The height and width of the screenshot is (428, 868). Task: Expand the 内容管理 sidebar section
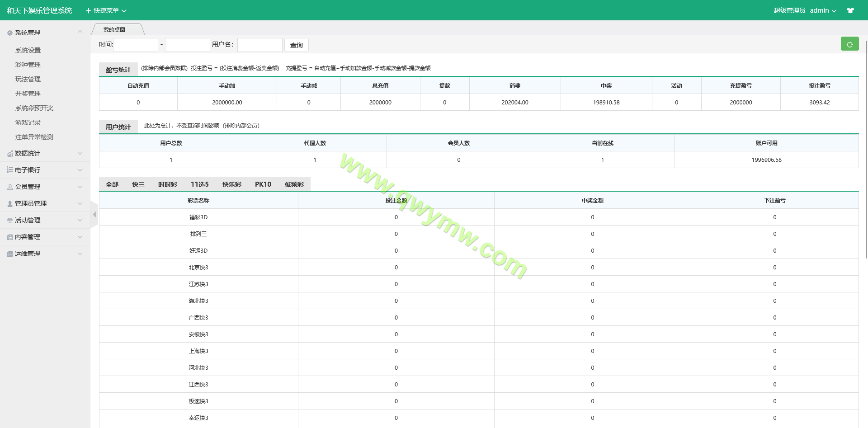[x=45, y=237]
